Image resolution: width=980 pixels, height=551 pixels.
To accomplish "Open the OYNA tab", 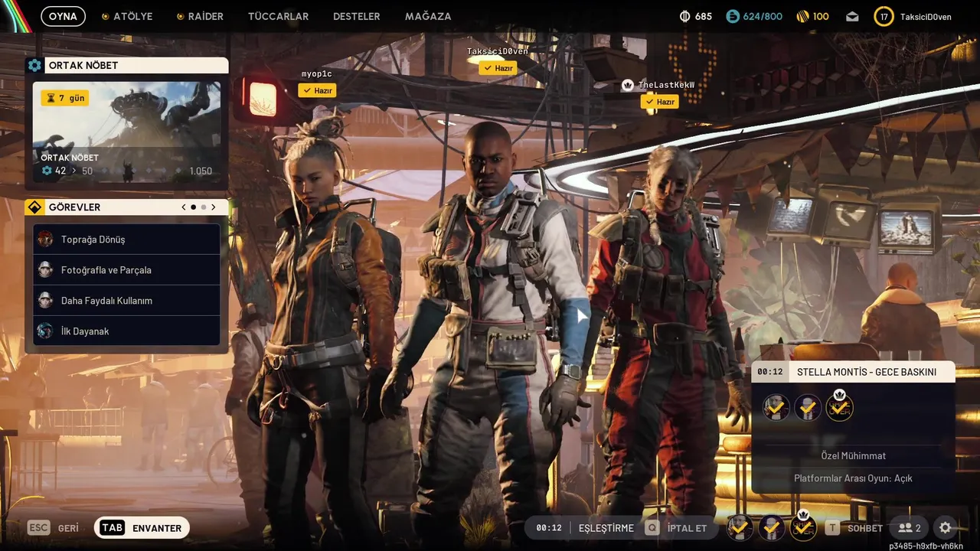I will (63, 16).
